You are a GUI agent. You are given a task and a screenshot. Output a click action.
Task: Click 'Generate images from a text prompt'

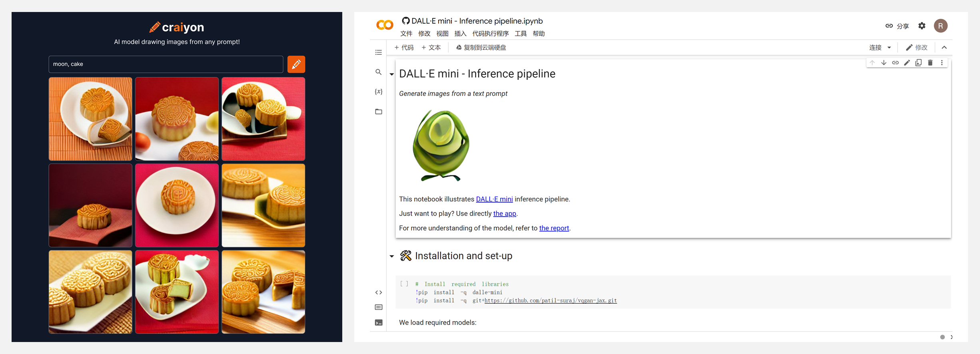pos(453,93)
